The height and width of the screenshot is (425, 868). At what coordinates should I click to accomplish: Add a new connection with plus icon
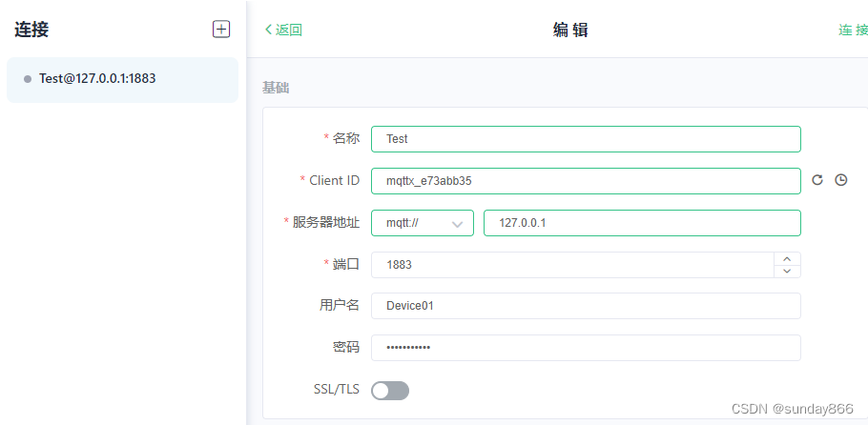[x=221, y=30]
